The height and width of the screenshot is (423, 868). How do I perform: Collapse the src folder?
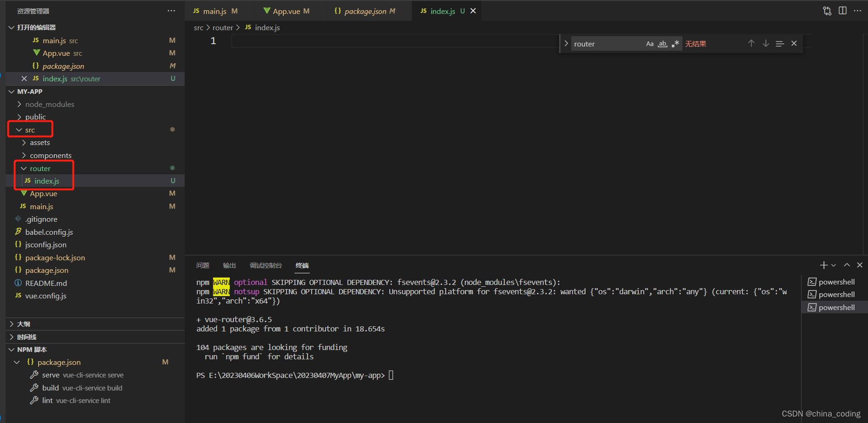coord(30,130)
